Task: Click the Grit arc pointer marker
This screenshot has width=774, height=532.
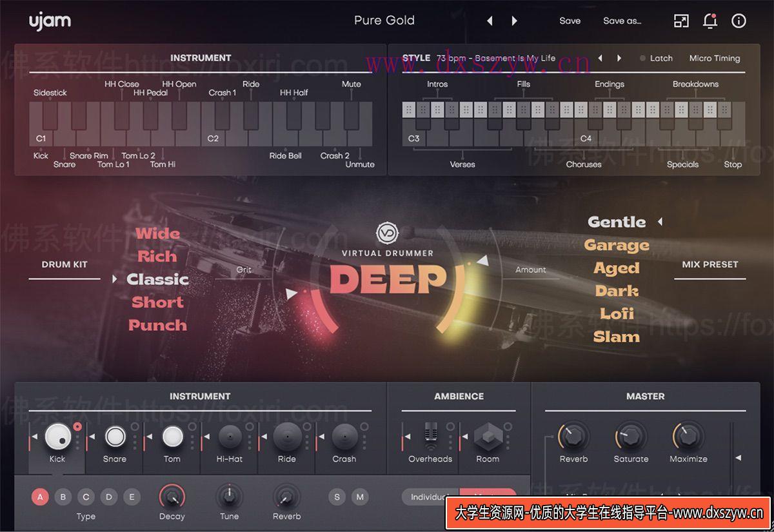Action: (292, 294)
